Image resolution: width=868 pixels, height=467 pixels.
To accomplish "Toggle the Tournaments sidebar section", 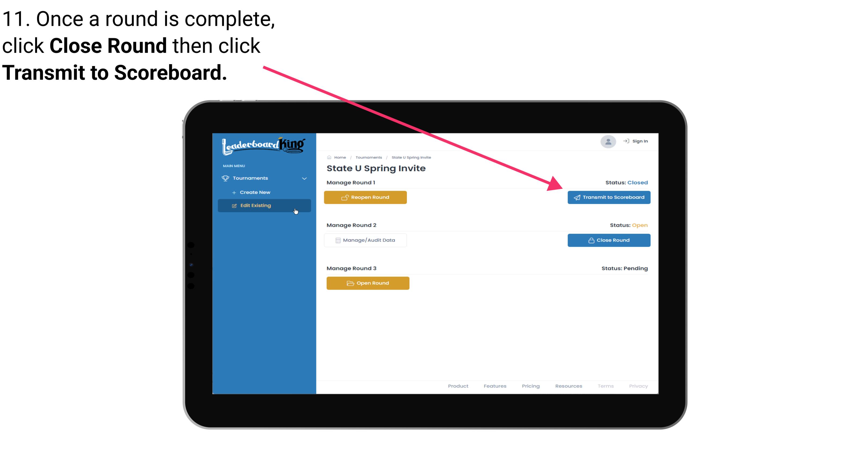I will 264,178.
